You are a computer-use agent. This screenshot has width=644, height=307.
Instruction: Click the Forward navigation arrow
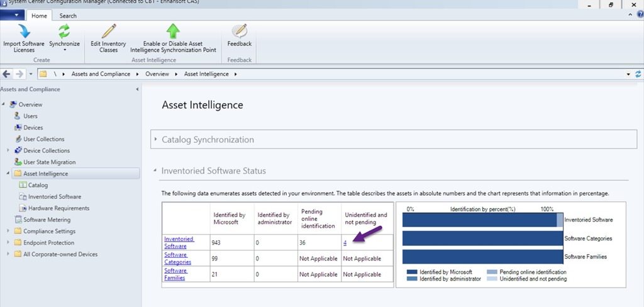click(x=19, y=74)
